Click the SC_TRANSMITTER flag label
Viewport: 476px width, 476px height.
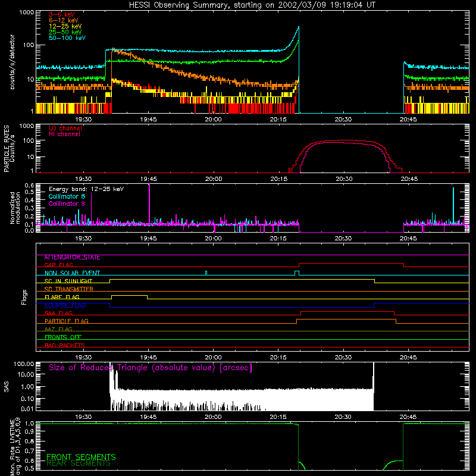pyautogui.click(x=69, y=289)
